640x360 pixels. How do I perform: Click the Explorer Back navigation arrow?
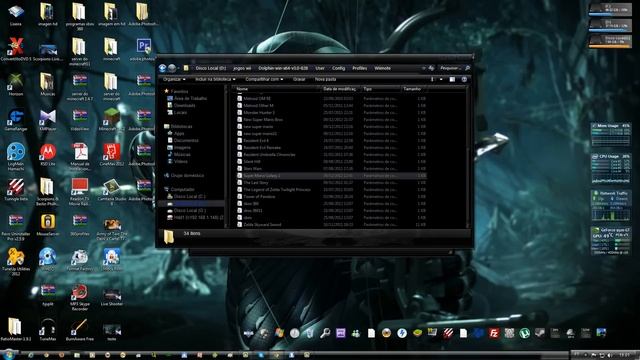[162, 68]
